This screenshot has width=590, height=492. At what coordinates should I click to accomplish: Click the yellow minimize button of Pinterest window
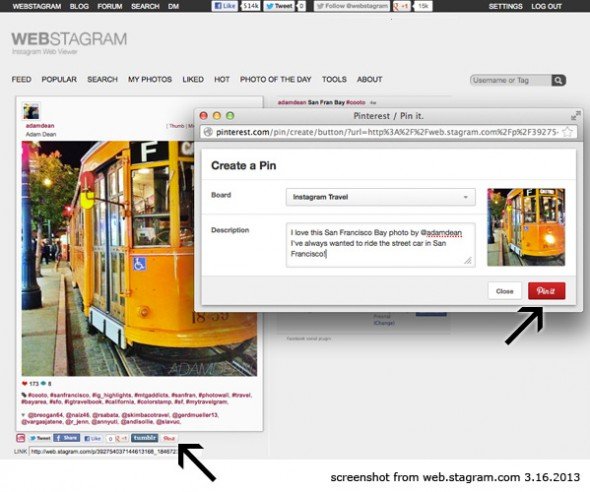click(217, 116)
